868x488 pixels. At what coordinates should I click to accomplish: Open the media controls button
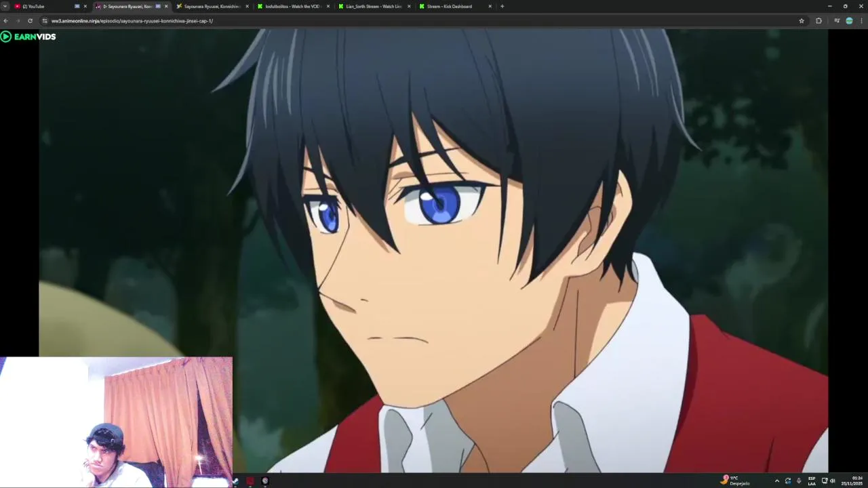pos(837,20)
